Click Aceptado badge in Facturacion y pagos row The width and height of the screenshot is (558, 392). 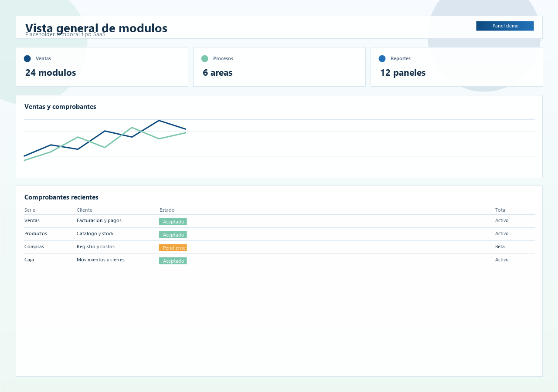(173, 221)
